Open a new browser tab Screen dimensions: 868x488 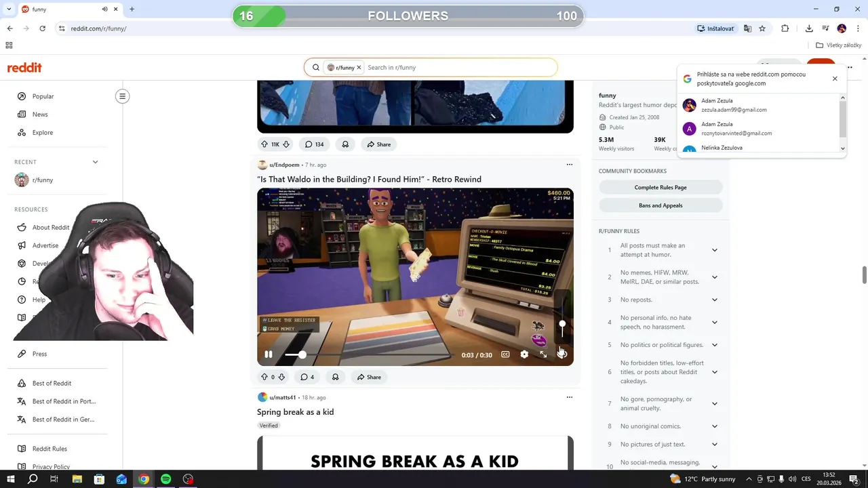(x=132, y=9)
